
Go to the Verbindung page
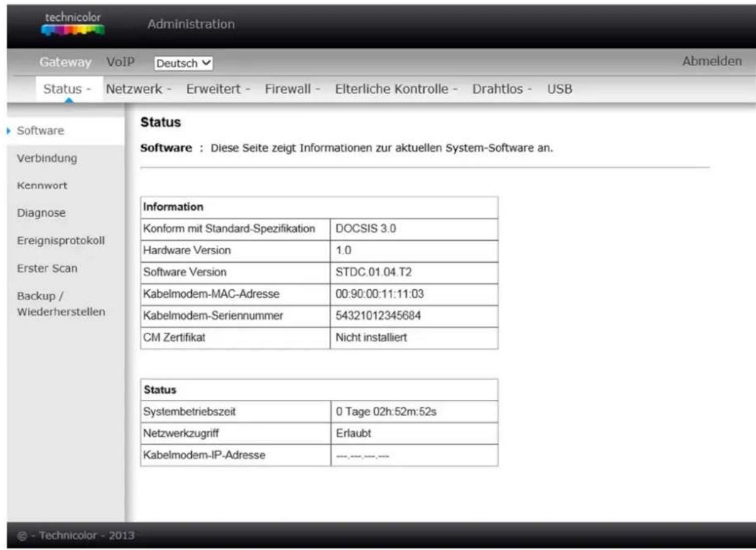tap(47, 158)
